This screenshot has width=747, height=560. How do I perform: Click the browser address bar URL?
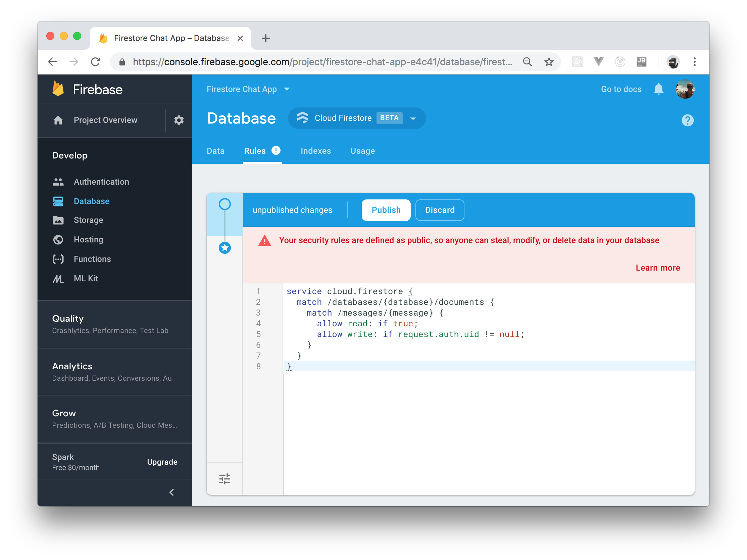click(322, 62)
